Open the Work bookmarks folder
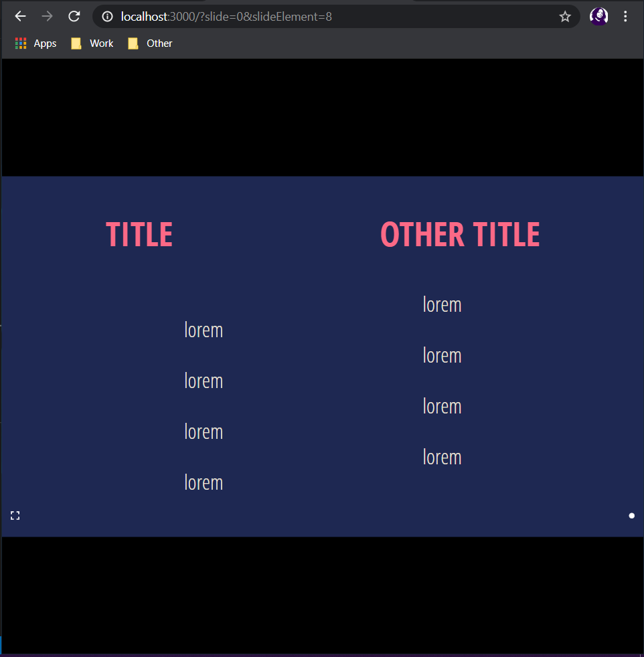644x657 pixels. [x=91, y=43]
